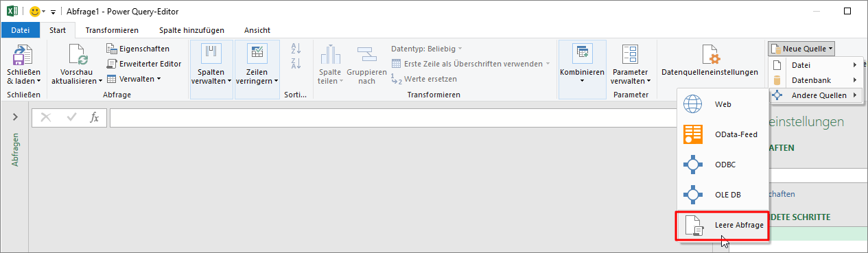Click Erste Zeile als Überschriften verwenden
The height and width of the screenshot is (253, 868).
pos(471,64)
